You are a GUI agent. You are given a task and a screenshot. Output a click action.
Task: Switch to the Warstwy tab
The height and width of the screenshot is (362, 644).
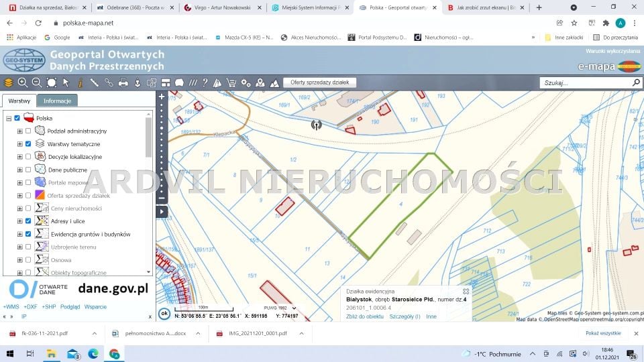pos(19,101)
